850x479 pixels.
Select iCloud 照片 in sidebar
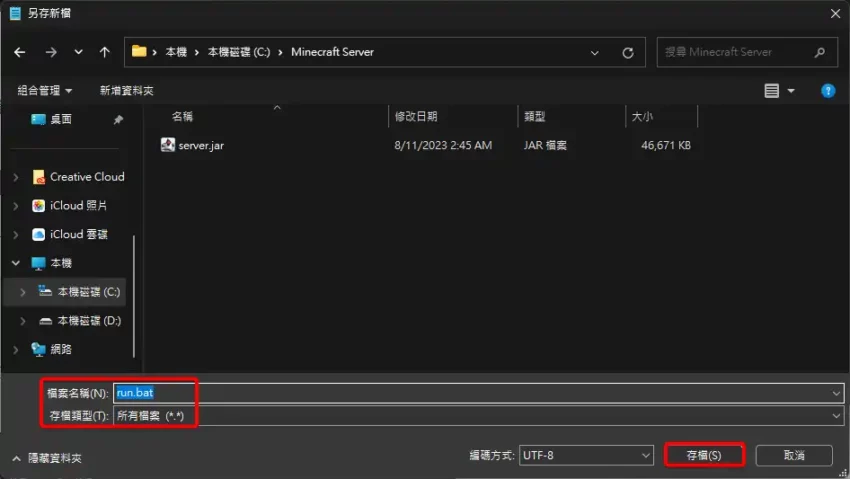[78, 205]
